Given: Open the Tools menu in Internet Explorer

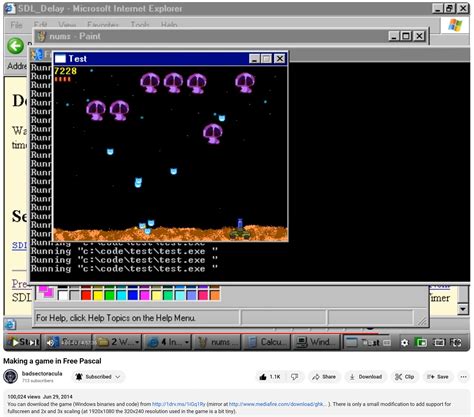Looking at the screenshot, I should point(140,25).
